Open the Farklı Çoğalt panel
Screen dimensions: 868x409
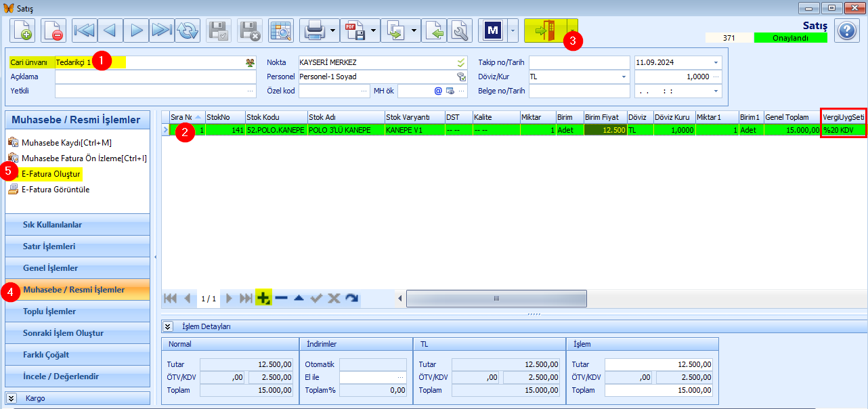(x=77, y=355)
